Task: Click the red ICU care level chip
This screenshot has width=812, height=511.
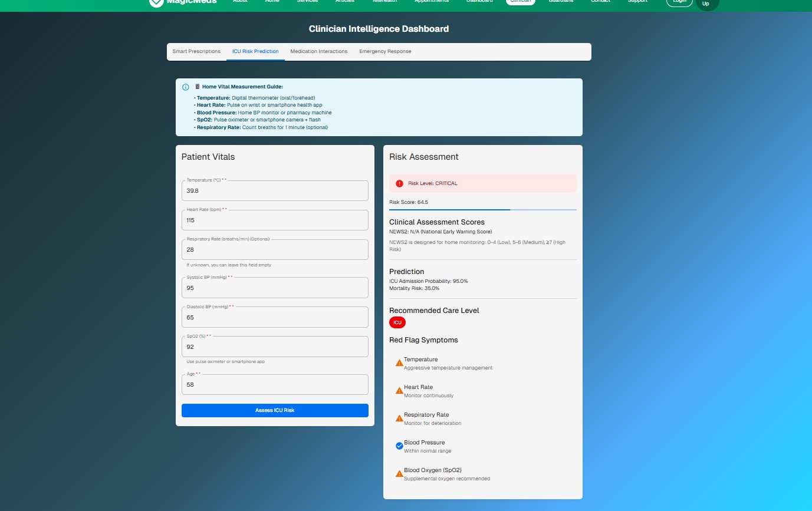Action: (x=397, y=322)
